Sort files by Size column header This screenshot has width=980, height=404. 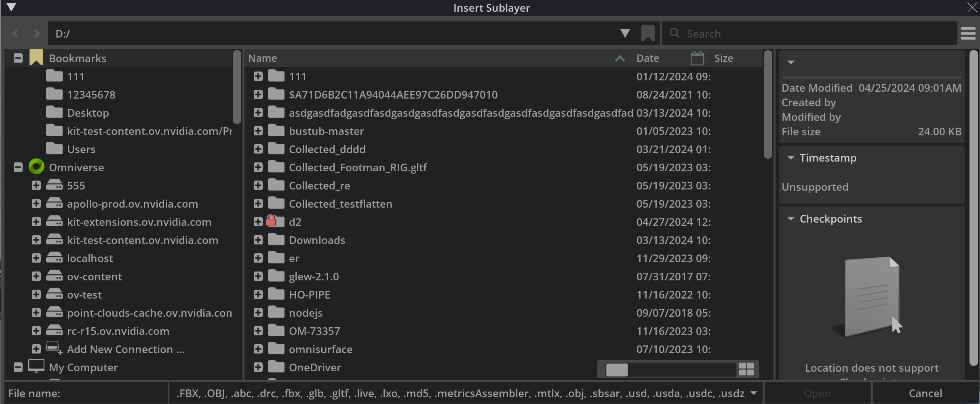pos(723,58)
